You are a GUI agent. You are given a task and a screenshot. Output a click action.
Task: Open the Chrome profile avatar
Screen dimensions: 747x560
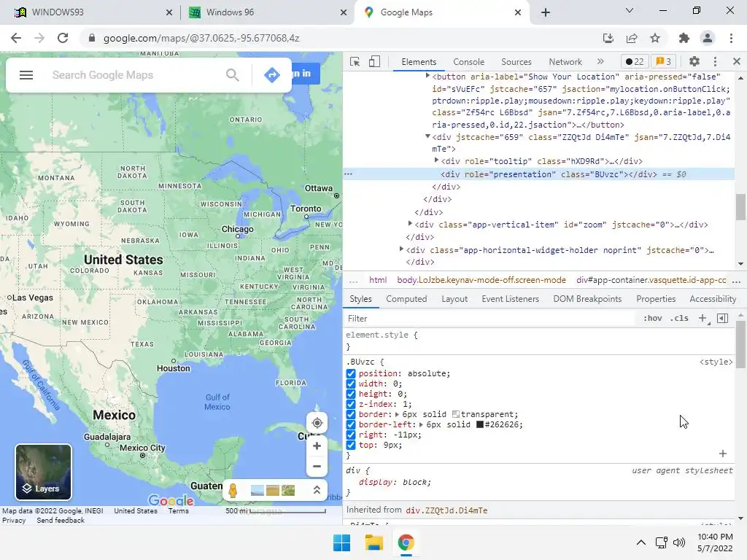[x=708, y=38]
